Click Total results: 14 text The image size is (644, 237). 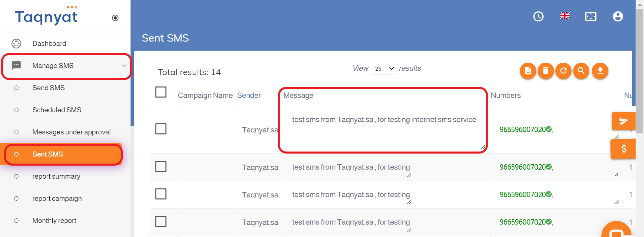[x=189, y=72]
